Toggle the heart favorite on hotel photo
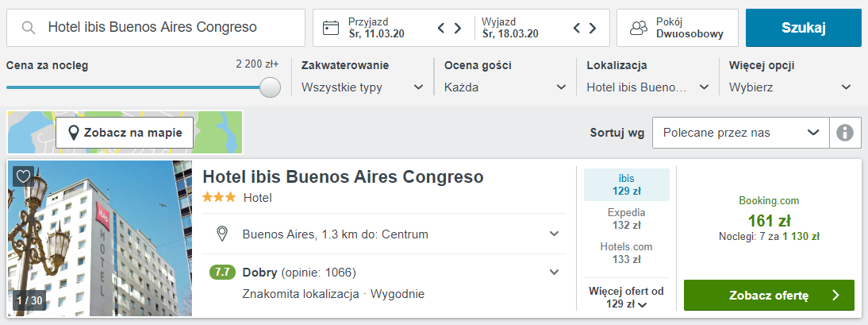This screenshot has height=325, width=868. click(x=23, y=176)
